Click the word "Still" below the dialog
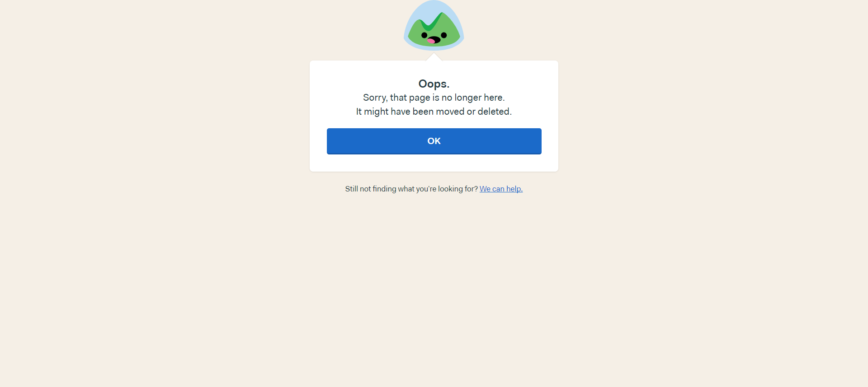The width and height of the screenshot is (868, 387). click(x=351, y=189)
